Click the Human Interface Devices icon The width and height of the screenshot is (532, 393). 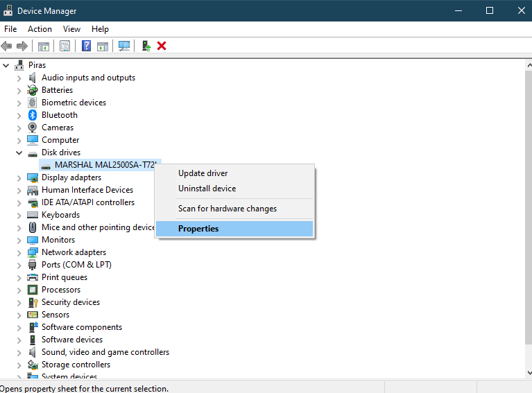coord(32,190)
